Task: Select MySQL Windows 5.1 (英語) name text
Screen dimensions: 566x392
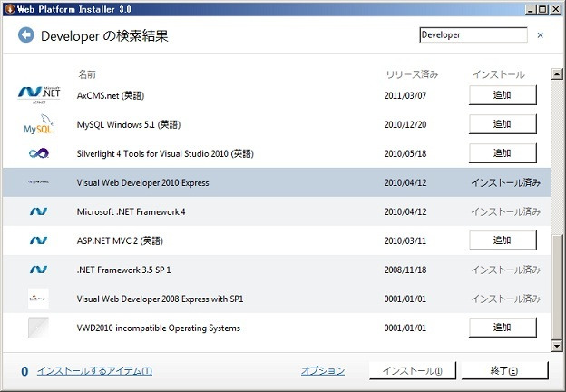Action: [x=129, y=124]
